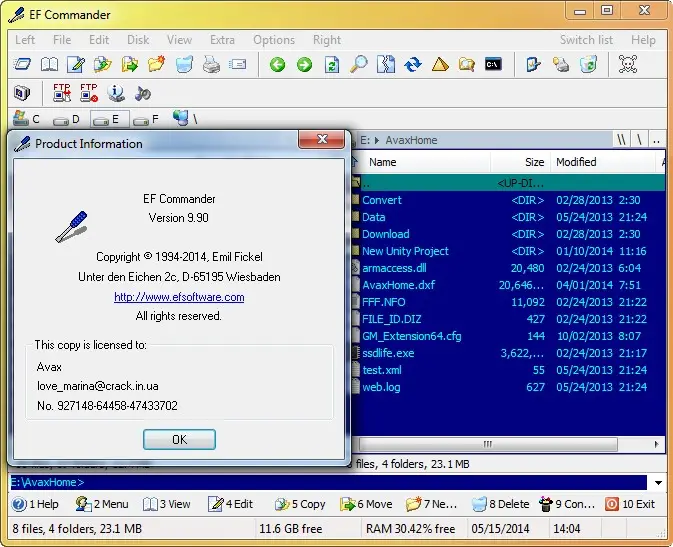Click the 8 Delete function key button
Viewport: 673px width, 547px height.
pos(500,504)
